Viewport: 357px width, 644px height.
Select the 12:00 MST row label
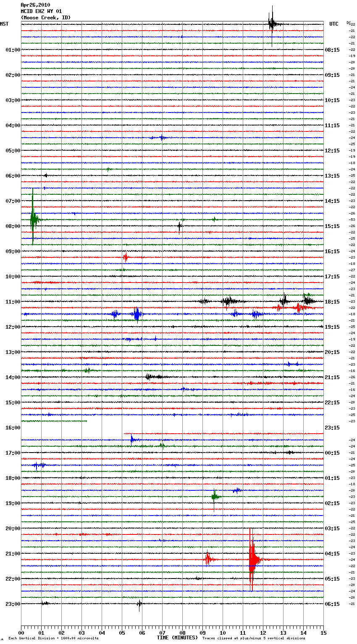pos(13,327)
